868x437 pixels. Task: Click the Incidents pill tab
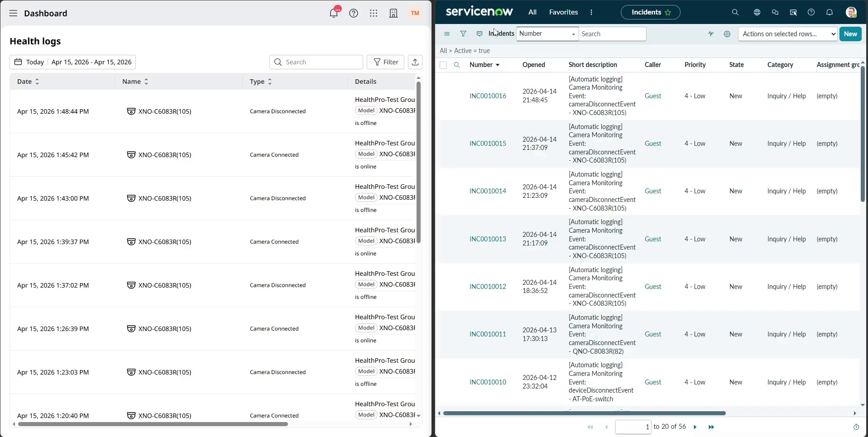click(x=650, y=12)
